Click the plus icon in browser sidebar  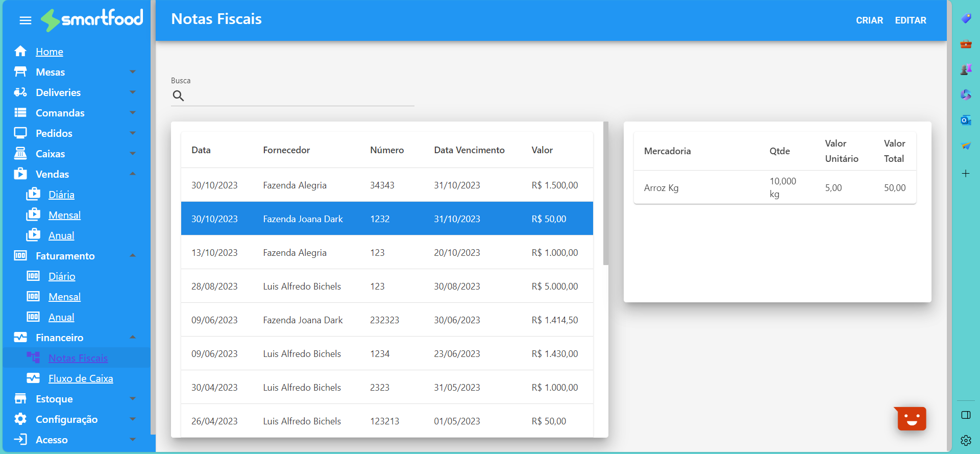pyautogui.click(x=966, y=174)
